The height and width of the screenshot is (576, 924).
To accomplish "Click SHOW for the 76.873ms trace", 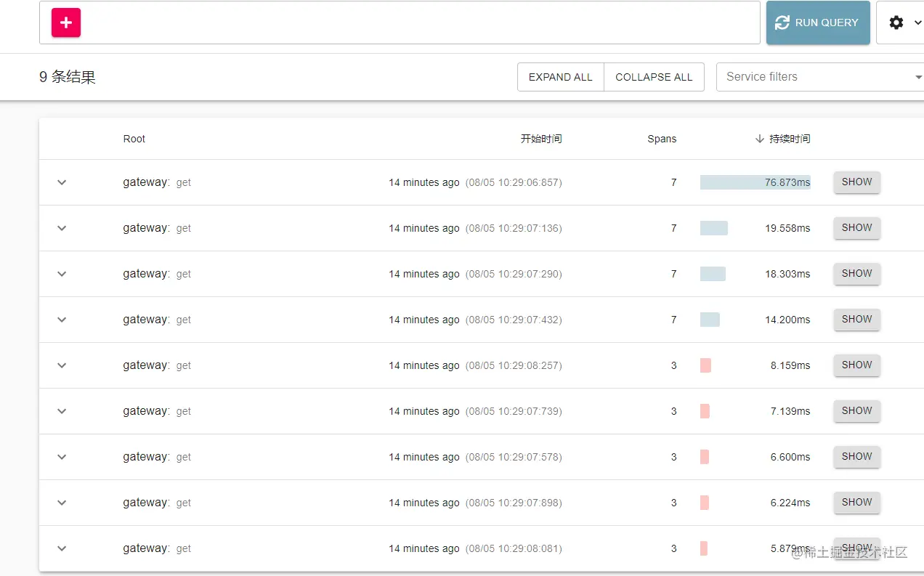I will (857, 182).
